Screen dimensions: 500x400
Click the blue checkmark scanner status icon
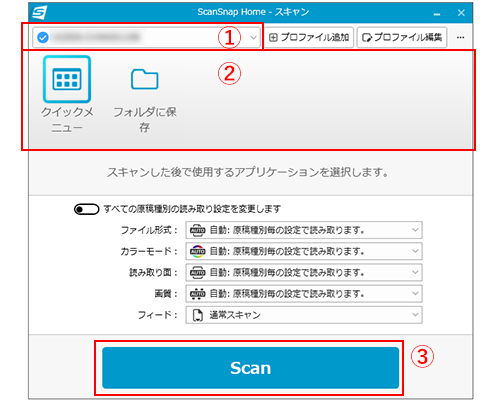pyautogui.click(x=43, y=37)
